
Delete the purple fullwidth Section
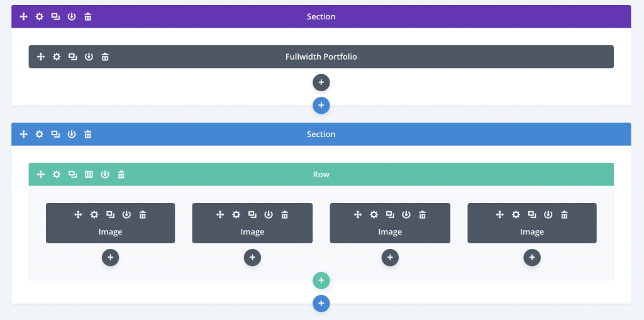point(88,16)
